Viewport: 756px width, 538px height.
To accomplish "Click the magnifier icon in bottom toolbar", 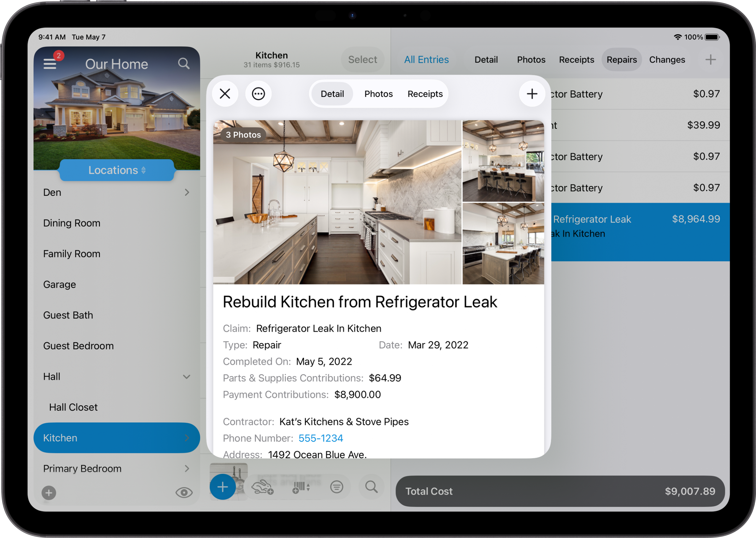I will pyautogui.click(x=371, y=487).
